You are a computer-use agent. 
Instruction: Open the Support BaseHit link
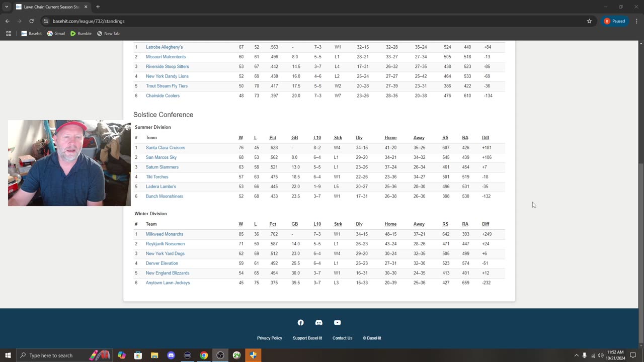[307, 338]
